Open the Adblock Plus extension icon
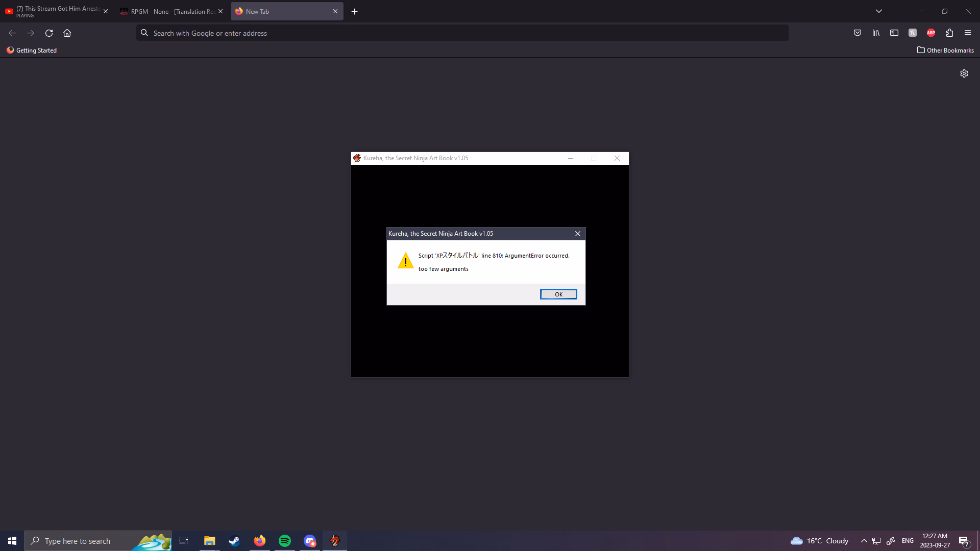The width and height of the screenshot is (980, 551). [x=931, y=33]
